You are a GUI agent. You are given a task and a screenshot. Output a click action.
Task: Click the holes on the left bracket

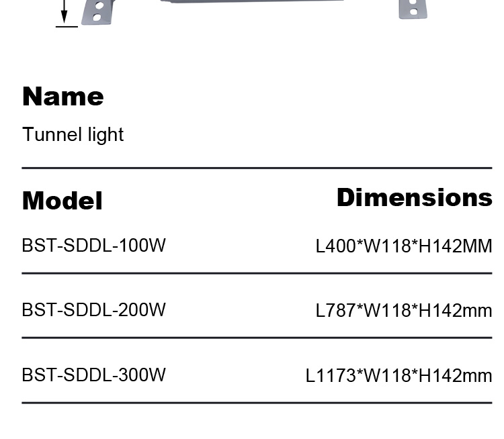(x=99, y=9)
